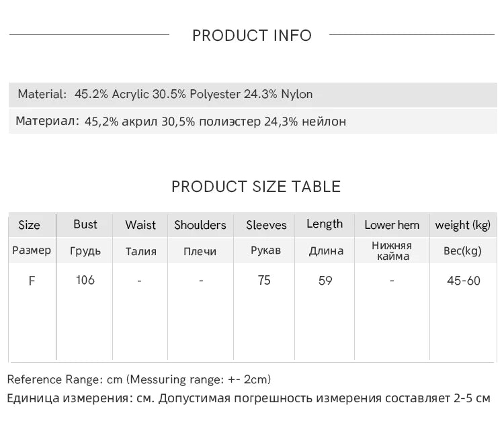The width and height of the screenshot is (504, 423).
Task: Click the Reference Range note text
Action: click(139, 379)
